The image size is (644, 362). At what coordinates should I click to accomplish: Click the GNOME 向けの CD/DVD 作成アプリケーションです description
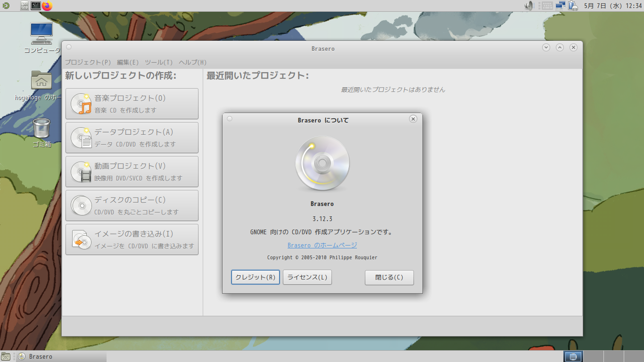point(322,232)
